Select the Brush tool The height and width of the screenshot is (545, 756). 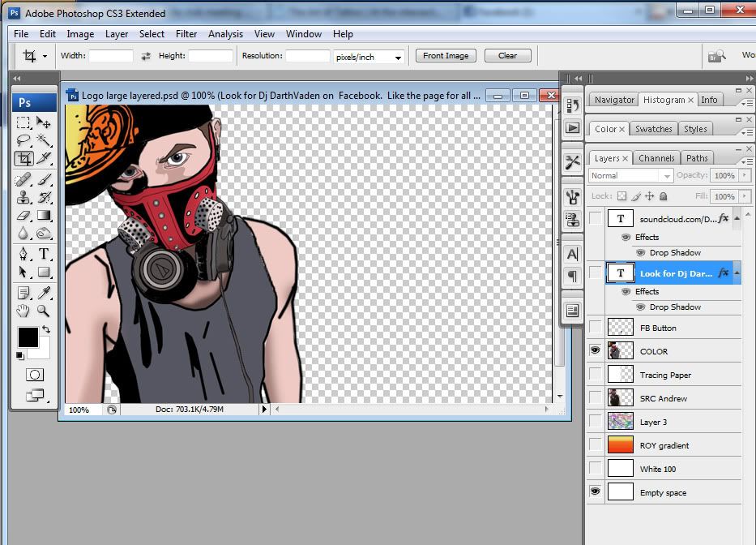[x=44, y=179]
